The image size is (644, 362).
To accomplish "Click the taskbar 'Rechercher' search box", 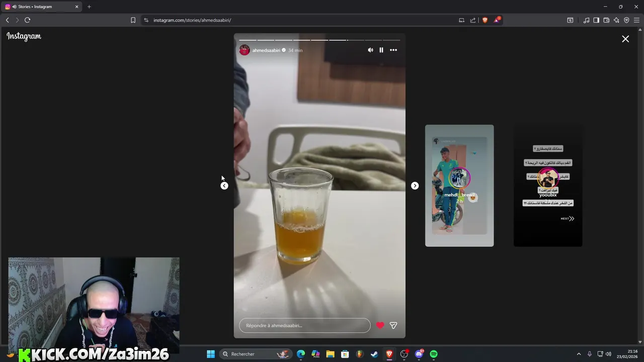I will pyautogui.click(x=256, y=354).
